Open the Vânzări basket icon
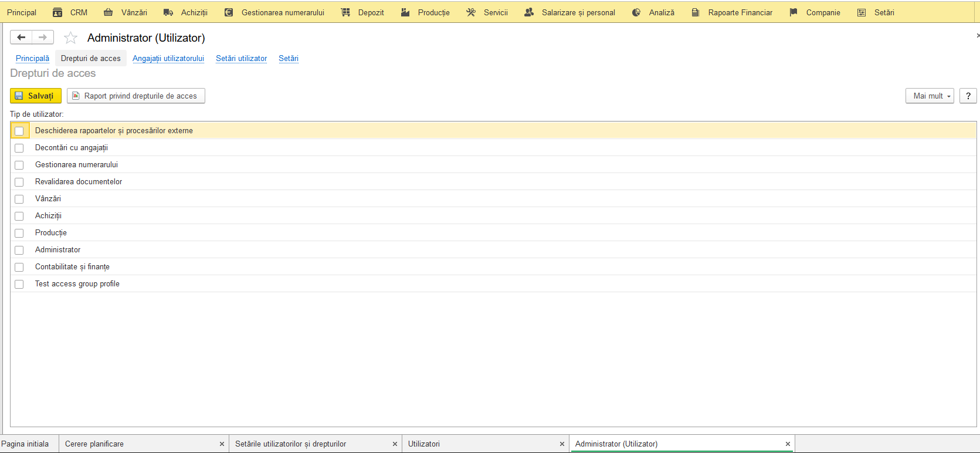This screenshot has height=453, width=980. pyautogui.click(x=108, y=12)
